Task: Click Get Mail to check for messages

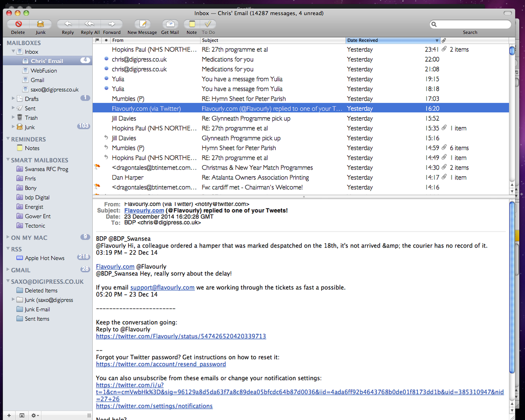Action: coord(170,24)
